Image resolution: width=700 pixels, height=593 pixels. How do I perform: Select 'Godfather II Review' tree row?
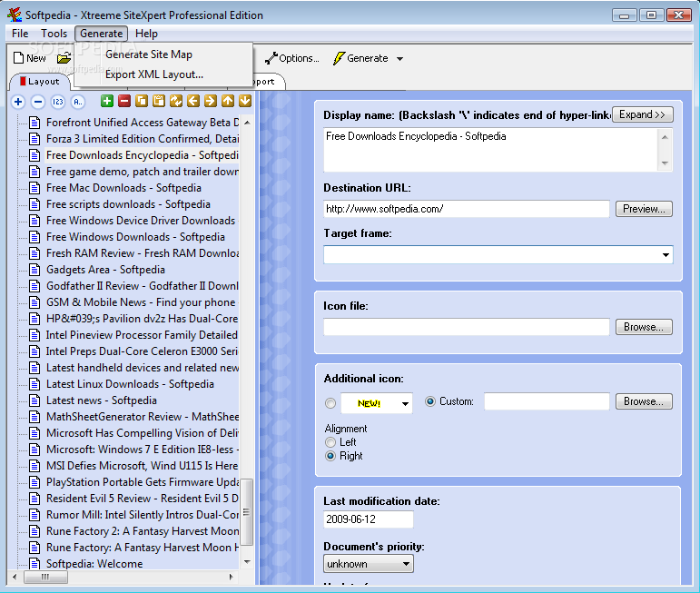click(142, 286)
